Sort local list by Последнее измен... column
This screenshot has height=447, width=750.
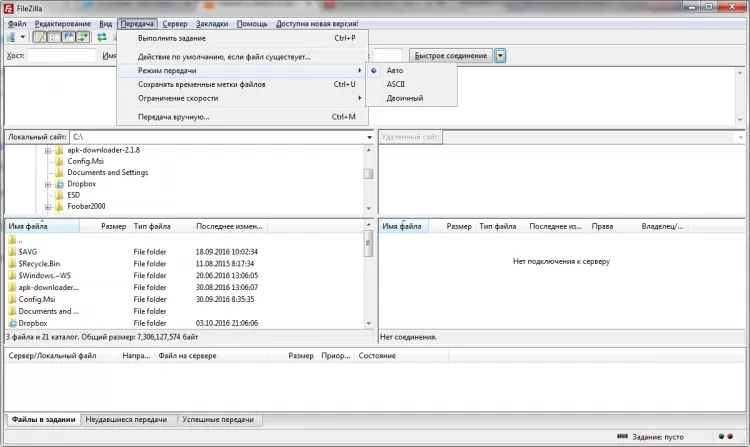[230, 226]
